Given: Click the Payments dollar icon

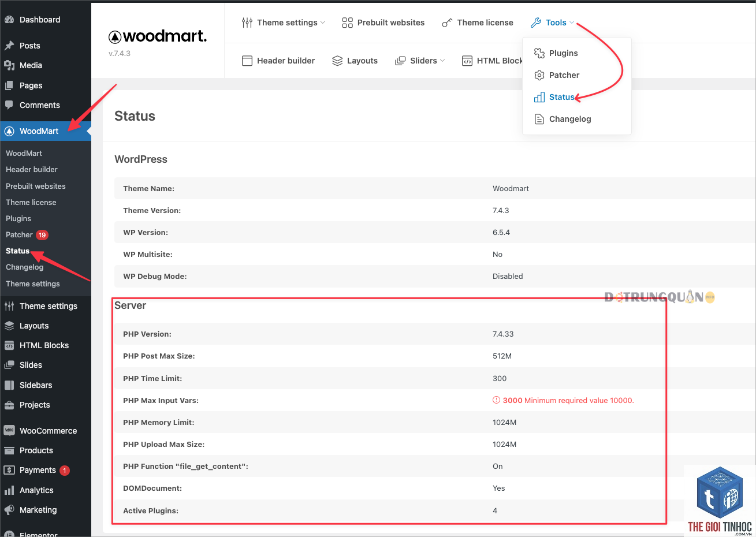Looking at the screenshot, I should [x=9, y=470].
